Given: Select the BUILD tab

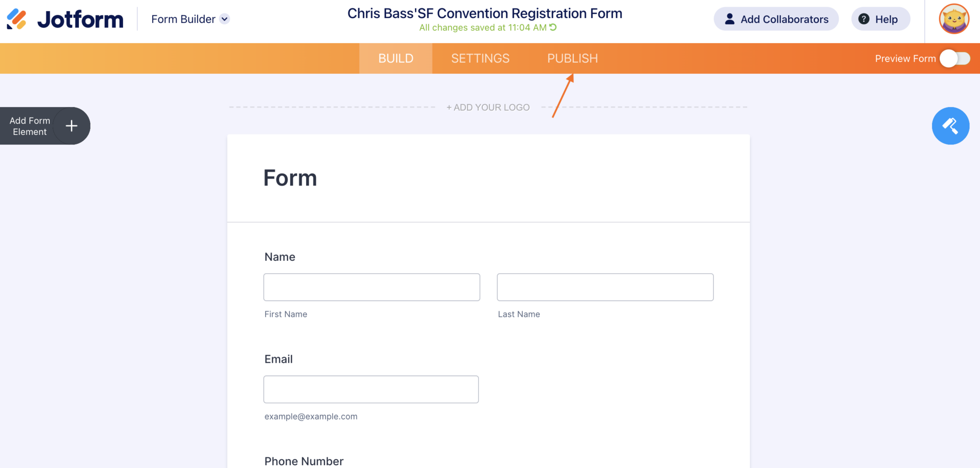Looking at the screenshot, I should [x=395, y=58].
